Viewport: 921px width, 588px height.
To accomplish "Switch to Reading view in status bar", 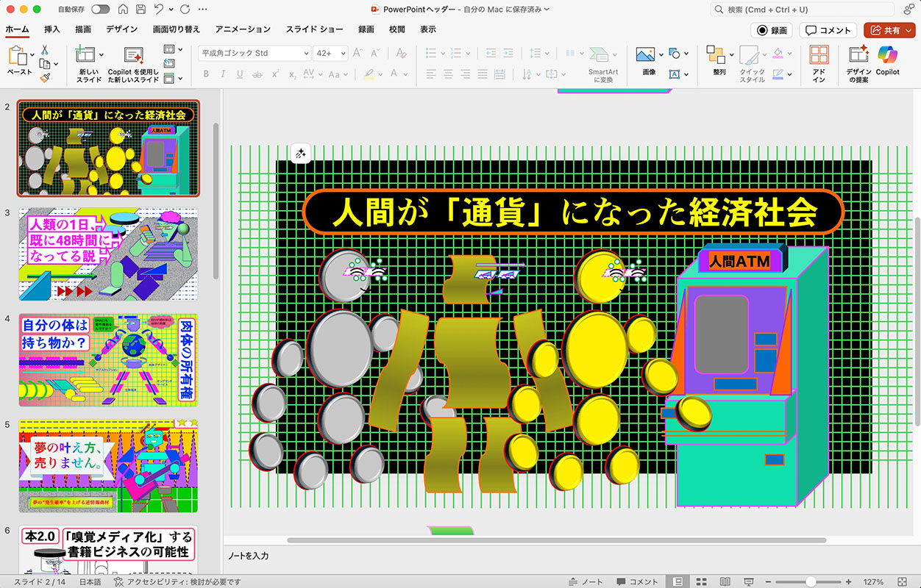I will (x=725, y=581).
